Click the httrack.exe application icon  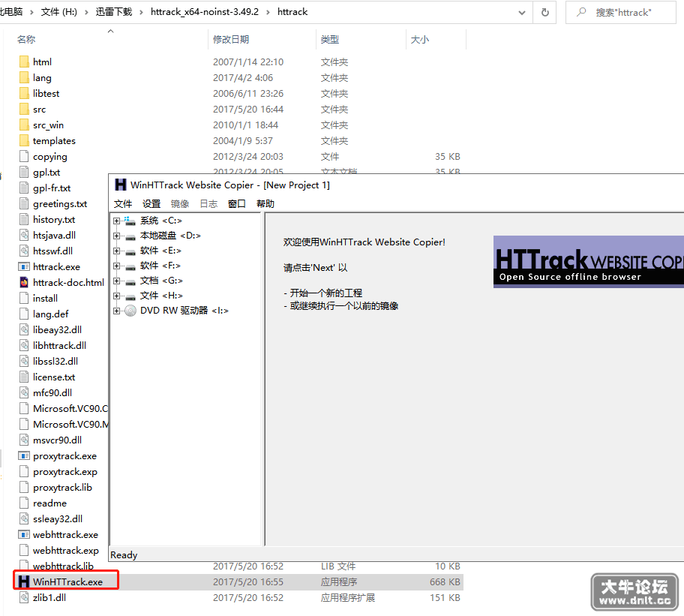[x=24, y=266]
